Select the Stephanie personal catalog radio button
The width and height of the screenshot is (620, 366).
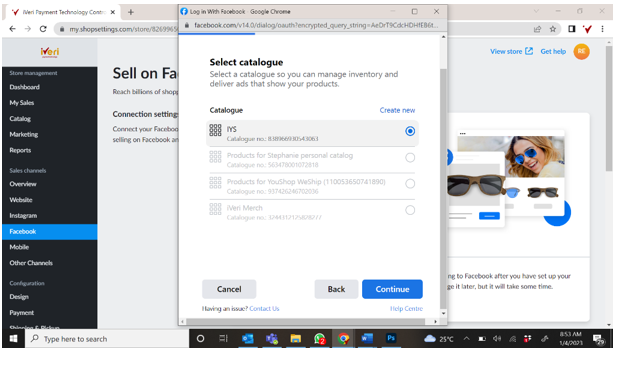click(410, 158)
